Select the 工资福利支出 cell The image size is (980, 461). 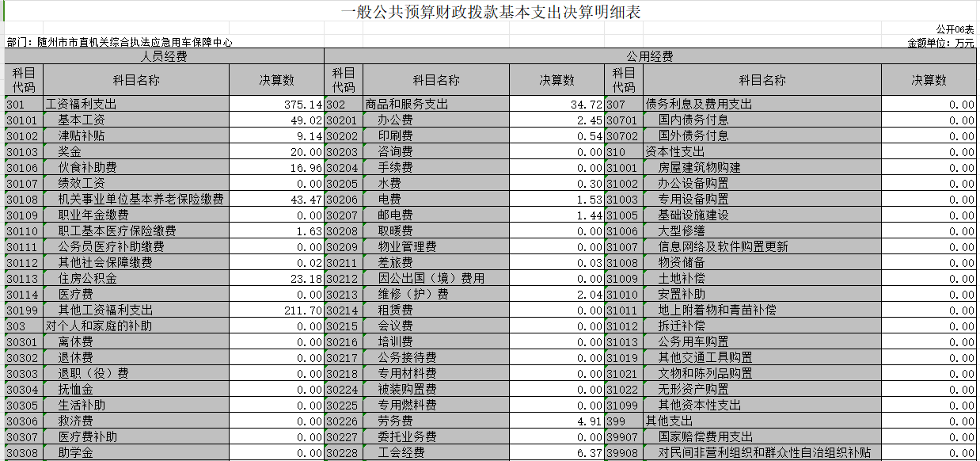pos(136,104)
